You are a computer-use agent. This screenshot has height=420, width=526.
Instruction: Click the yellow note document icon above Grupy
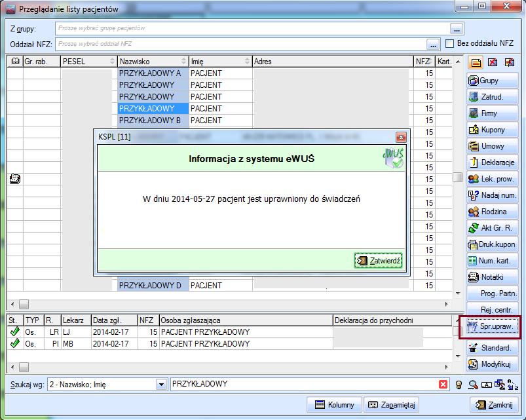(476, 62)
